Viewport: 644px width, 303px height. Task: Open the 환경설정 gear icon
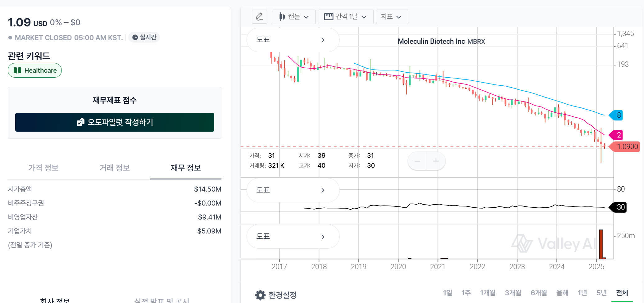tap(260, 295)
